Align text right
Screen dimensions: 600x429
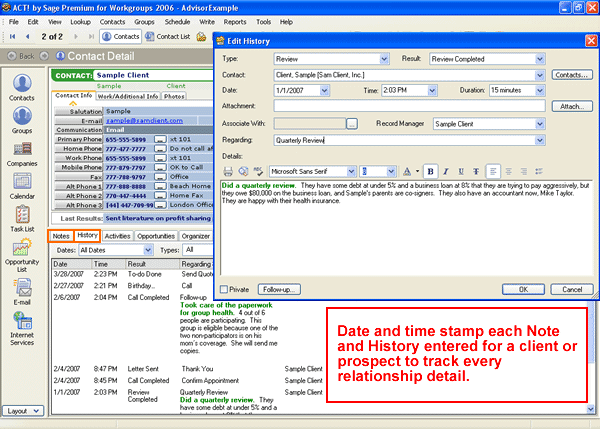523,171
